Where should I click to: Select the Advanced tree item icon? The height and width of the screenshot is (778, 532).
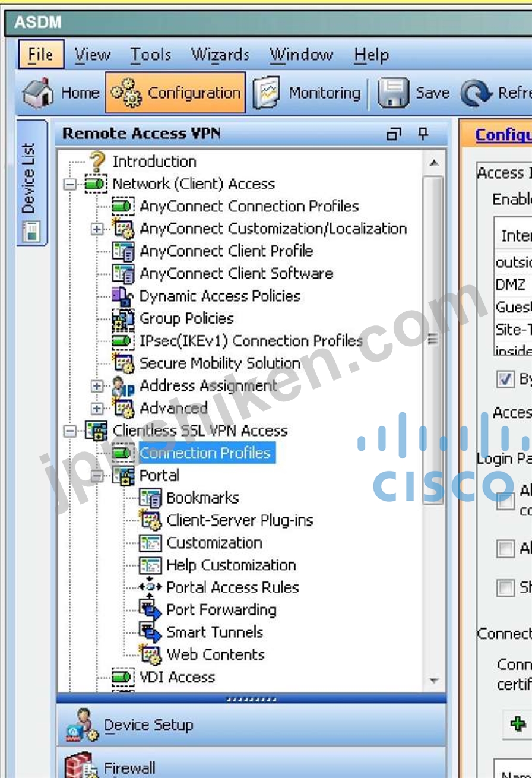tap(123, 409)
